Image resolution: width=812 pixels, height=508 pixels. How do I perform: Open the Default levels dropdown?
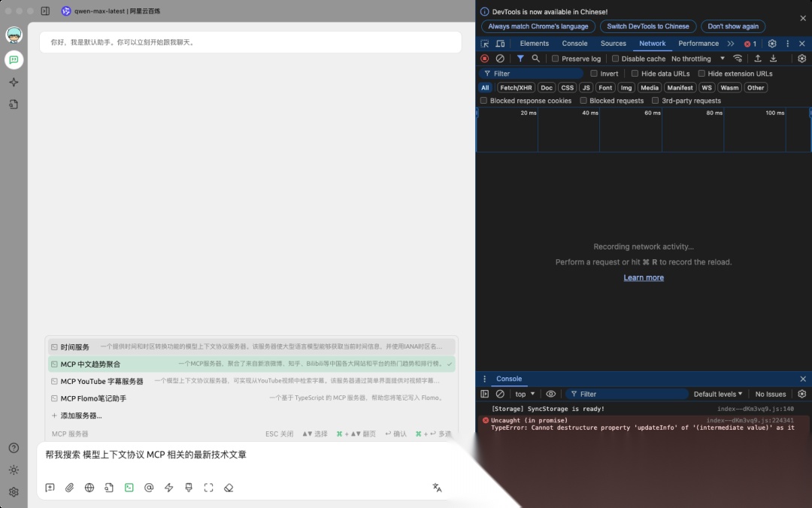(x=718, y=394)
